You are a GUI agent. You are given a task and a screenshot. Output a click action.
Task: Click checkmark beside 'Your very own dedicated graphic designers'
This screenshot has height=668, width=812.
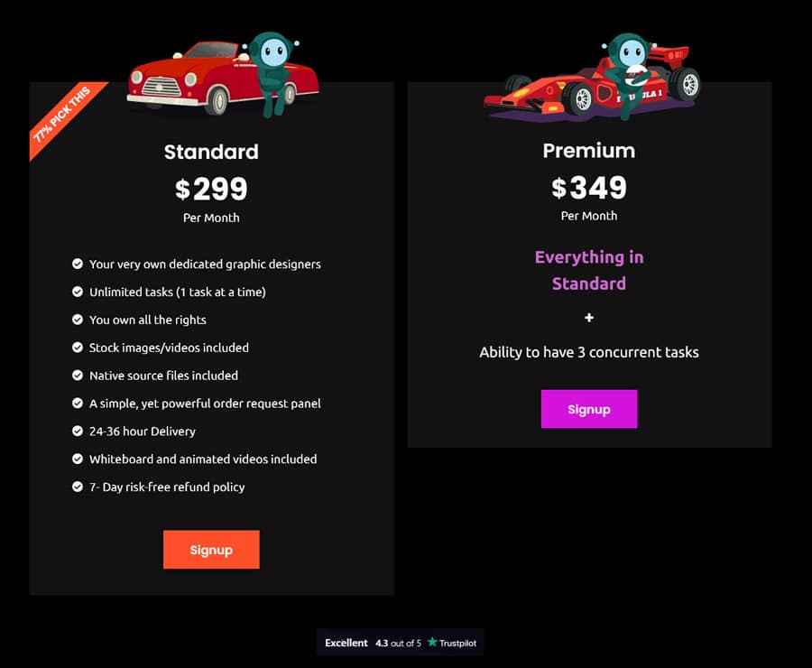[x=78, y=264]
